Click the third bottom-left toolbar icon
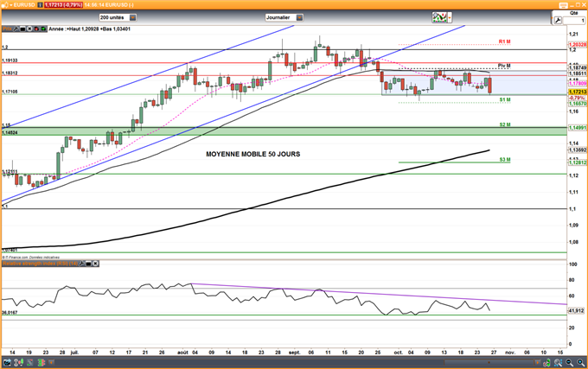 point(29,363)
